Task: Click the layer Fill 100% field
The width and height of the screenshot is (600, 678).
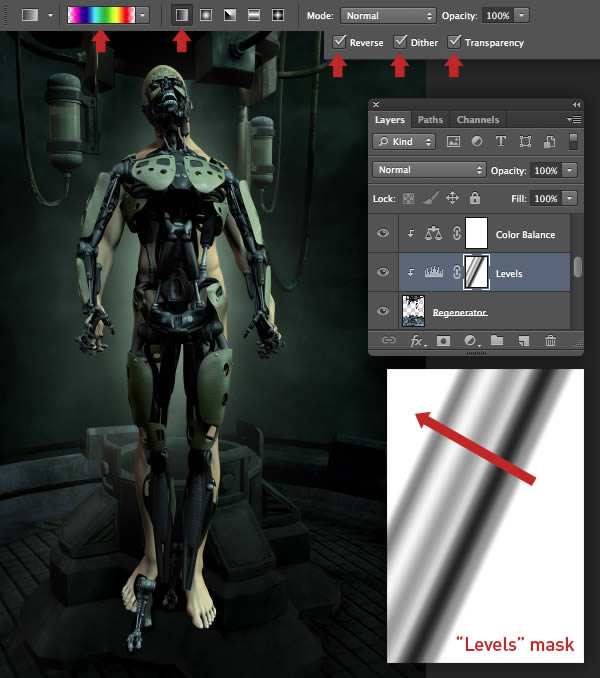Action: [546, 198]
